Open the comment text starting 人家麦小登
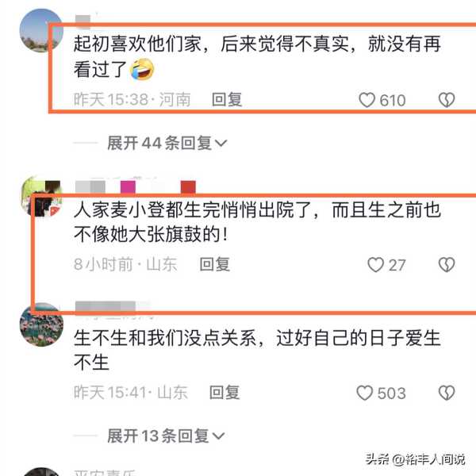The height and width of the screenshot is (476, 476). point(257,222)
